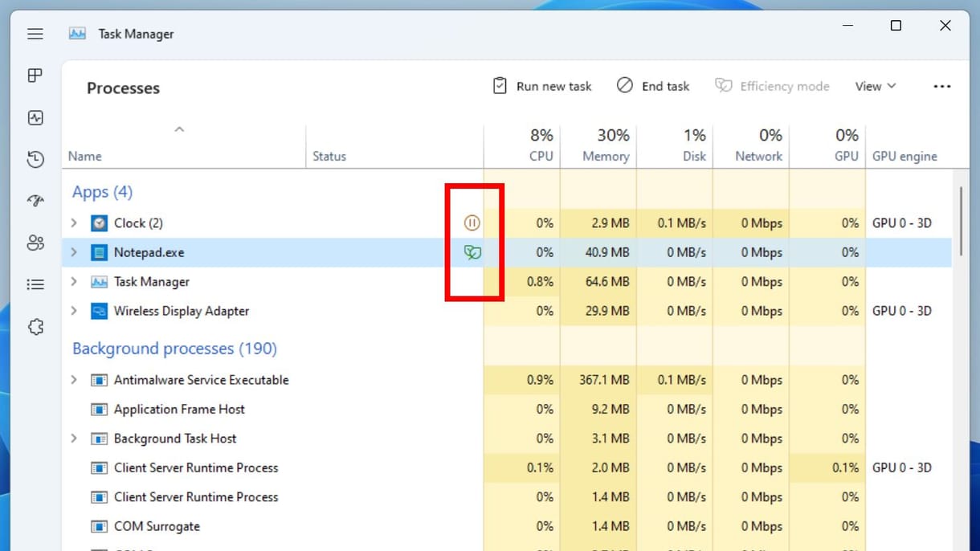980x551 pixels.
Task: Maximize the Task Manager window
Action: coord(896,27)
